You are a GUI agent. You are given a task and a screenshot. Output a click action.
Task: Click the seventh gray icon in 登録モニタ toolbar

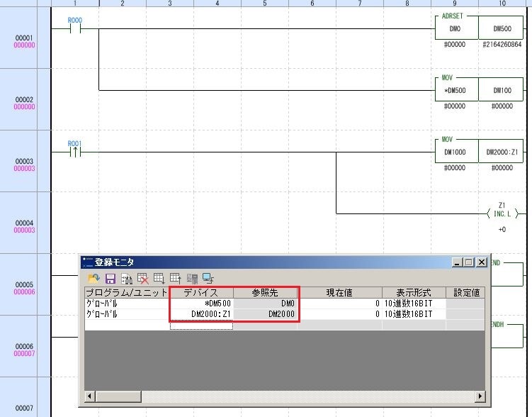pyautogui.click(x=192, y=279)
